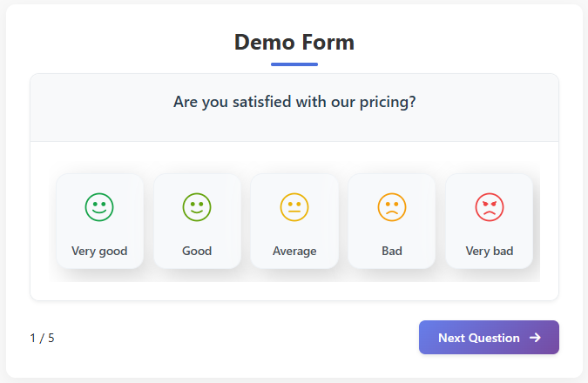Screen dimensions: 588x383
Task: Choose the "Average" option label
Action: tap(294, 252)
